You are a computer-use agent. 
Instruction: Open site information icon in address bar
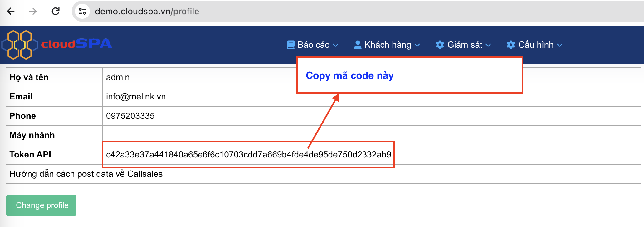[82, 12]
